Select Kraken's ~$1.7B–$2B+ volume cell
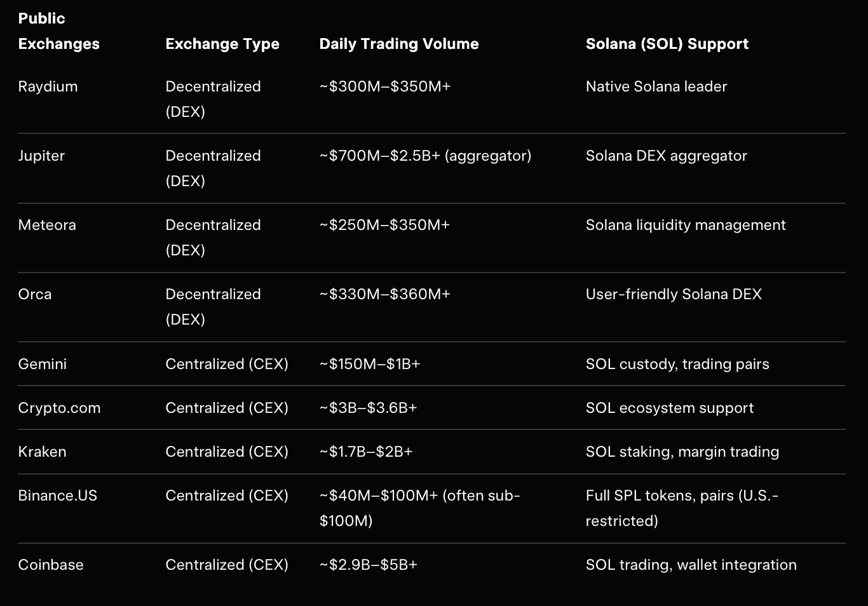This screenshot has height=606, width=868. tap(366, 452)
